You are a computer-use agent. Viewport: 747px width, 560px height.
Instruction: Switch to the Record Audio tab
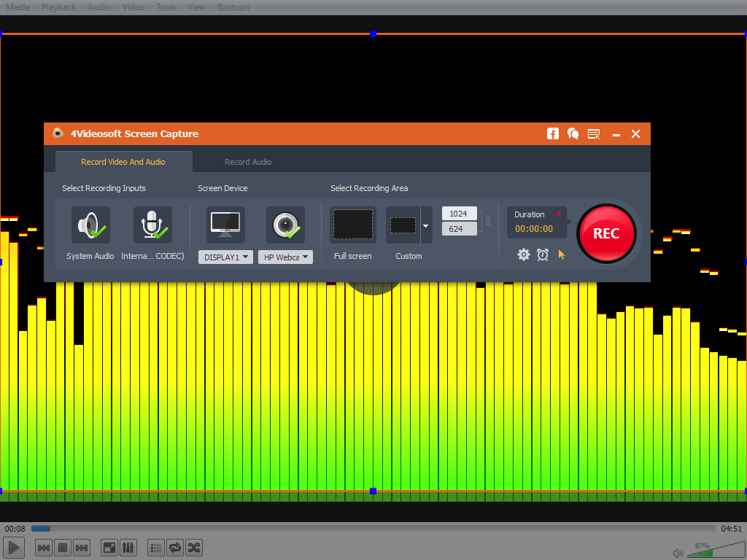248,161
